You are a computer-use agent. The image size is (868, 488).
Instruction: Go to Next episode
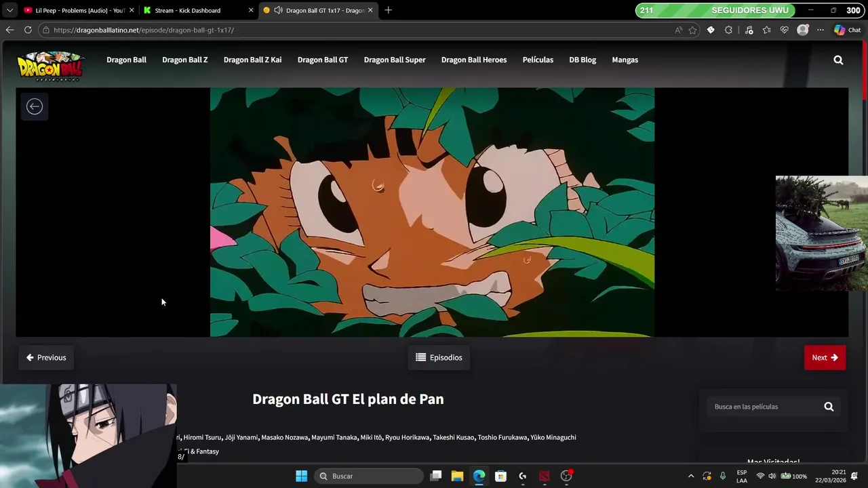pos(825,357)
